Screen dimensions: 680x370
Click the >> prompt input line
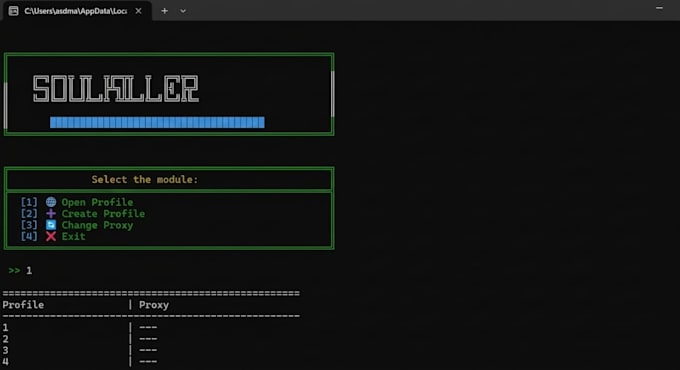pos(20,271)
